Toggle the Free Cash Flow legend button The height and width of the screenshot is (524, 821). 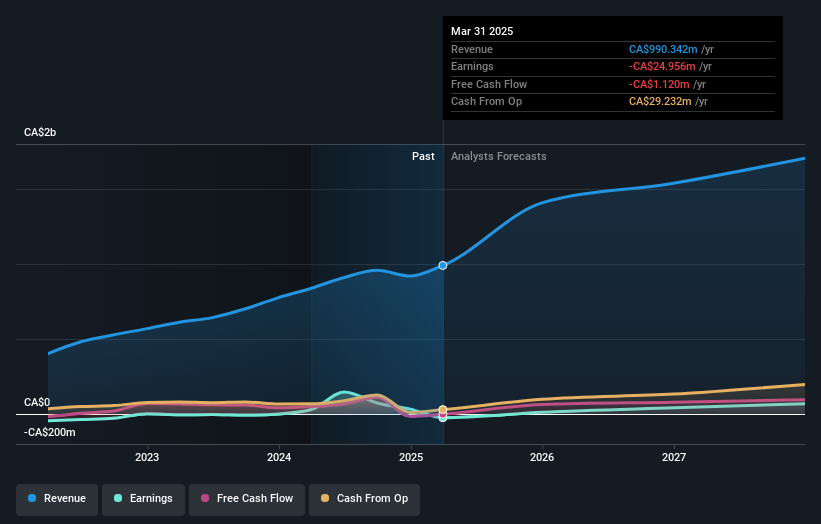click(247, 499)
